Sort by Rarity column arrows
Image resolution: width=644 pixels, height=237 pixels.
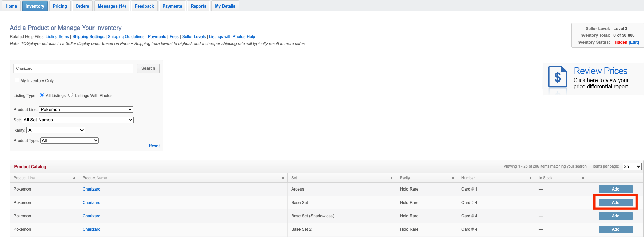[x=453, y=178]
